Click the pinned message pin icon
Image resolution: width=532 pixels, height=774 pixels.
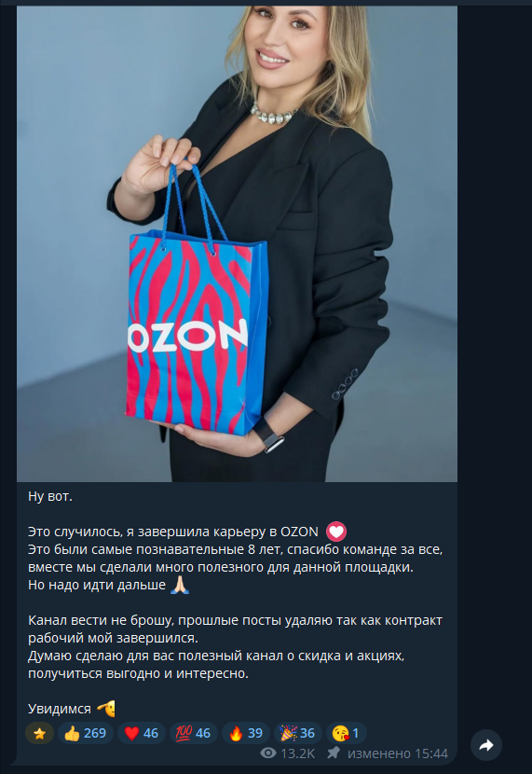(334, 753)
